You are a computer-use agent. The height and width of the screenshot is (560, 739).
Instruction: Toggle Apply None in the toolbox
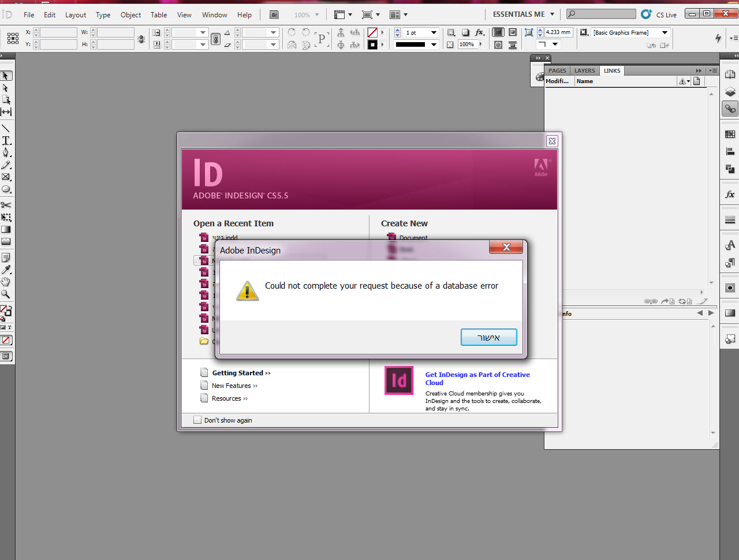pyautogui.click(x=6, y=341)
